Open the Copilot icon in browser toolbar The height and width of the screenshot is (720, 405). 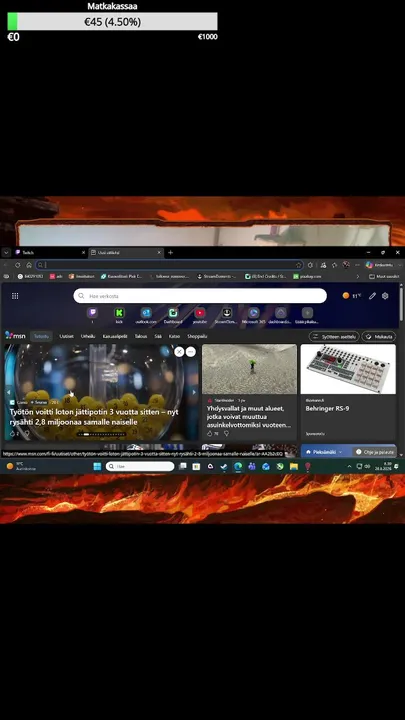coord(369,265)
